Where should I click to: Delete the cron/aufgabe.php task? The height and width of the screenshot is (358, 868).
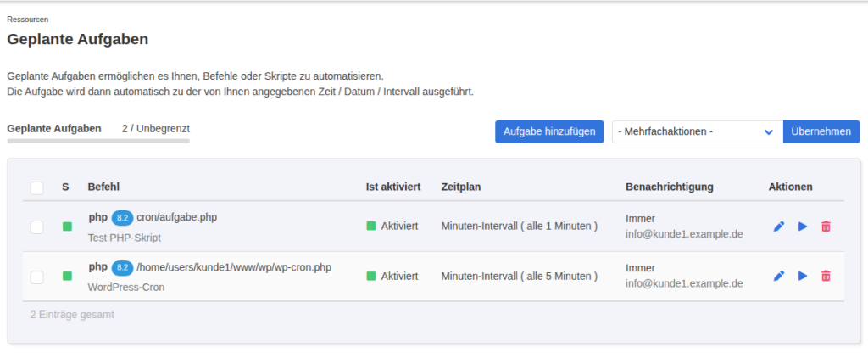pos(826,227)
